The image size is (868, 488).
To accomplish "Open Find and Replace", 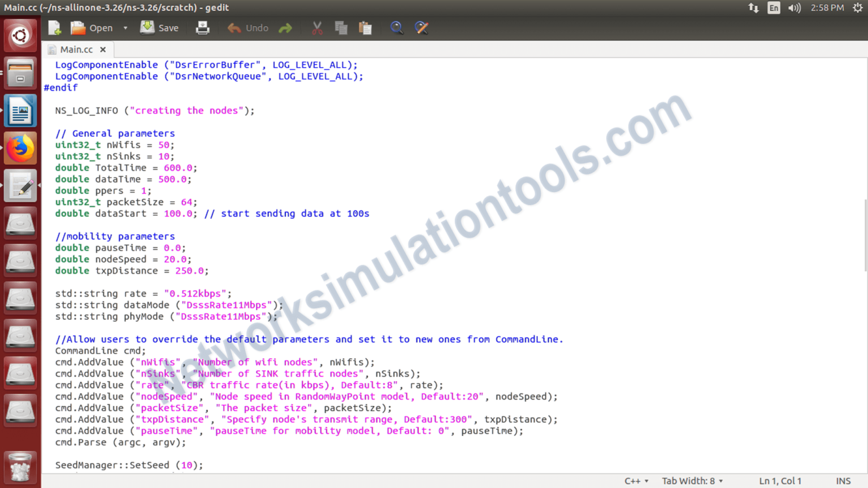I will (x=422, y=27).
